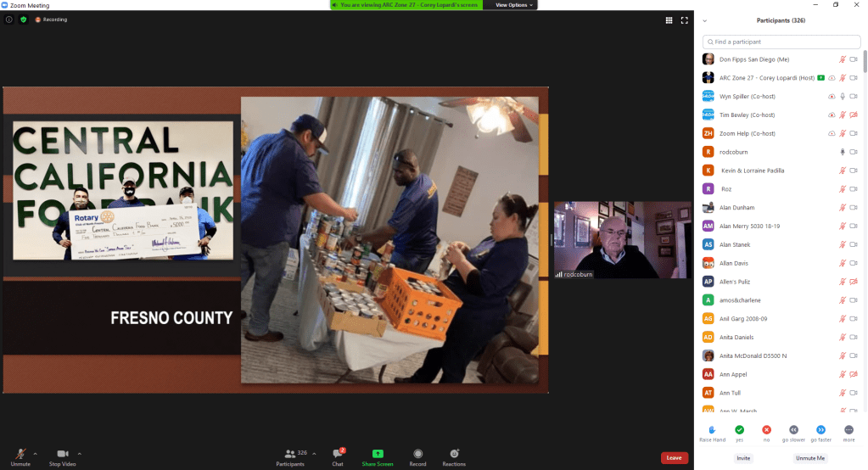Open the Reactions menu
The height and width of the screenshot is (470, 868).
coord(454,455)
